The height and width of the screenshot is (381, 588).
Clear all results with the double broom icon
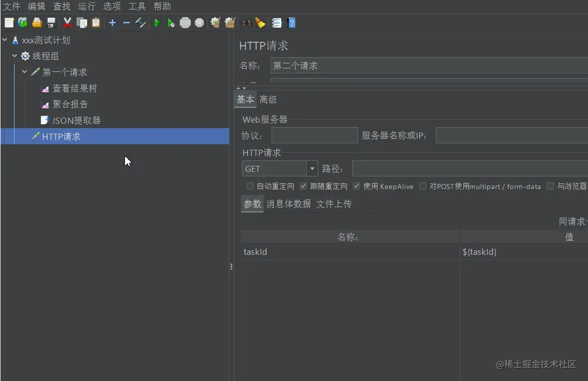(x=229, y=23)
